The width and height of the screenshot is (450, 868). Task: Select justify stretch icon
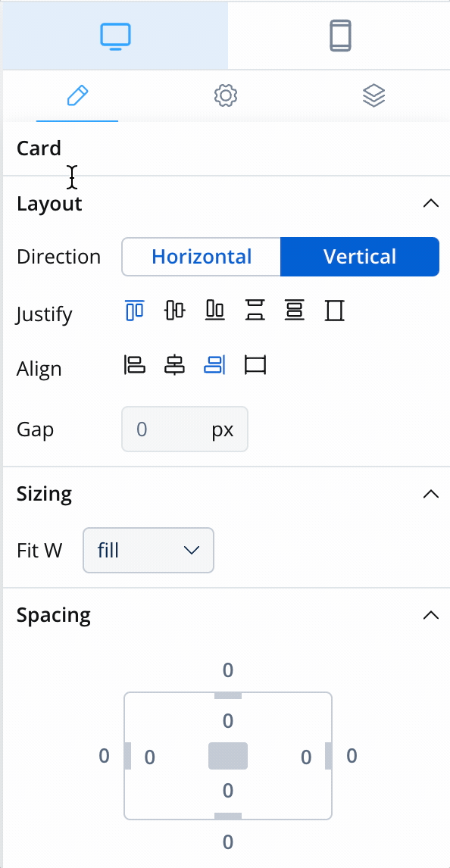tap(334, 310)
